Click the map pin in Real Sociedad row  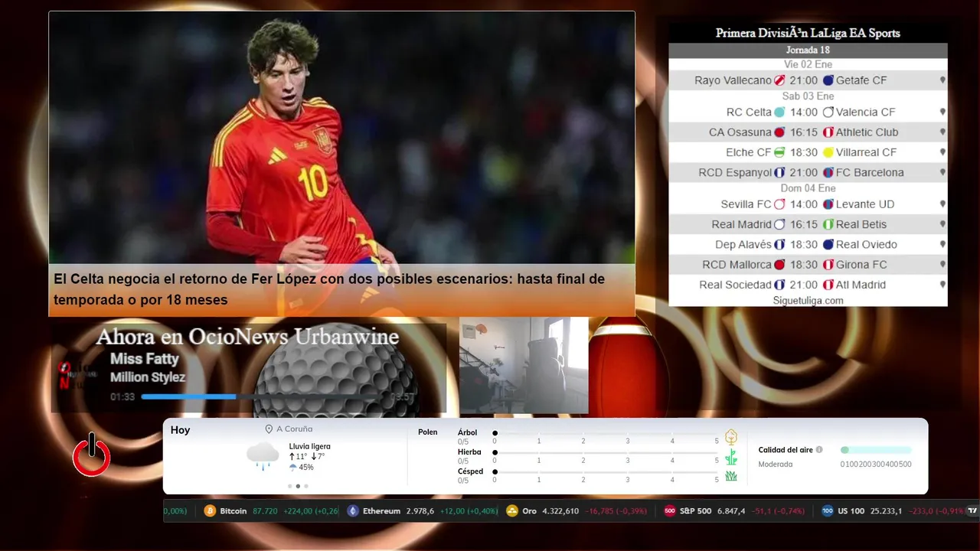point(942,285)
